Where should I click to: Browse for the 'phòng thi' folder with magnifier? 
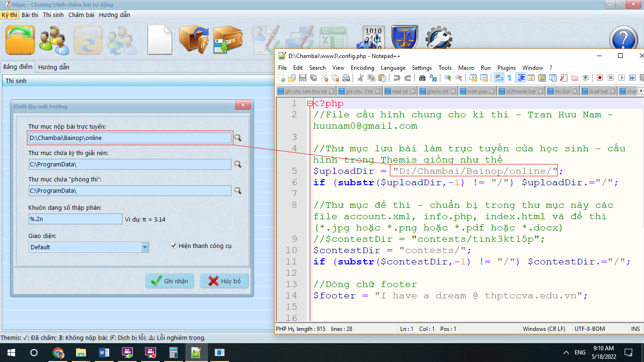(x=238, y=190)
